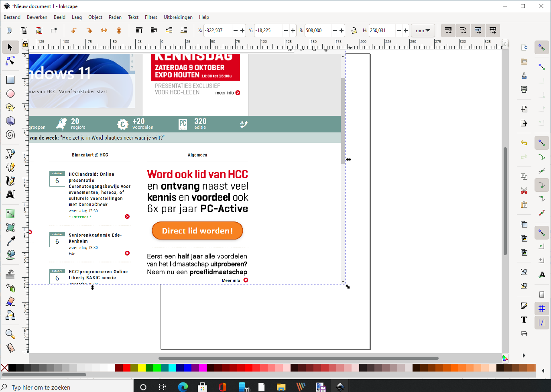Screen dimensions: 551x392
Task: Decrease the X position value
Action: click(x=236, y=30)
